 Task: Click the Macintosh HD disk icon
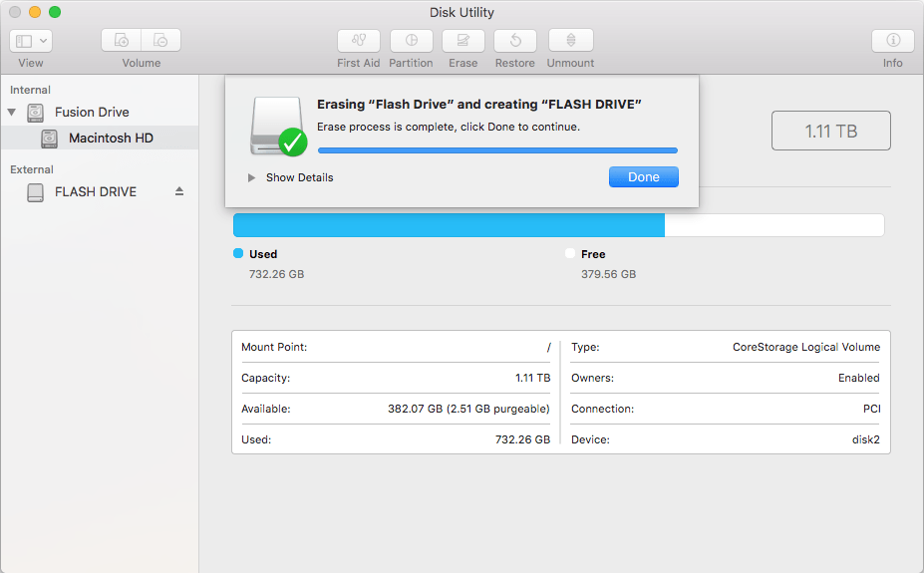(49, 139)
